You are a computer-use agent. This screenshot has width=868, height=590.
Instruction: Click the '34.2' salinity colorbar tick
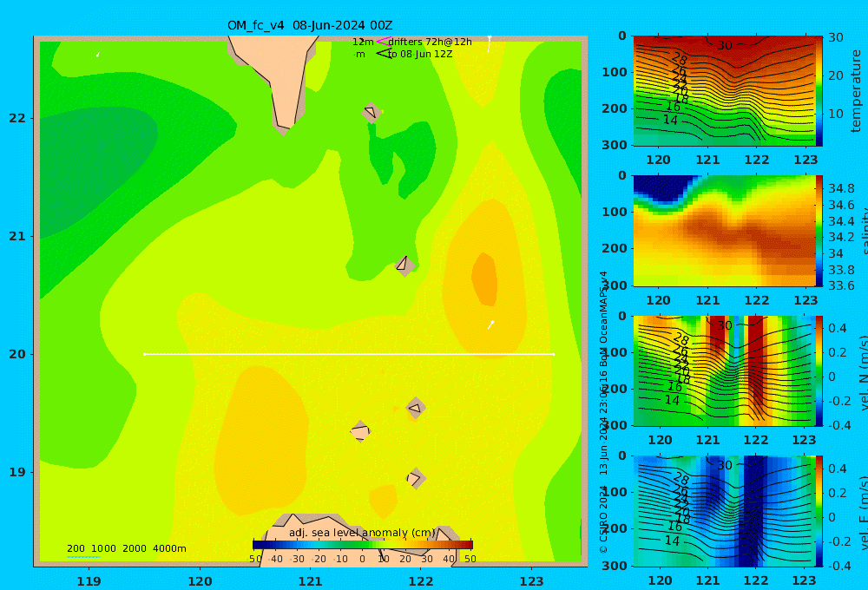(x=841, y=238)
